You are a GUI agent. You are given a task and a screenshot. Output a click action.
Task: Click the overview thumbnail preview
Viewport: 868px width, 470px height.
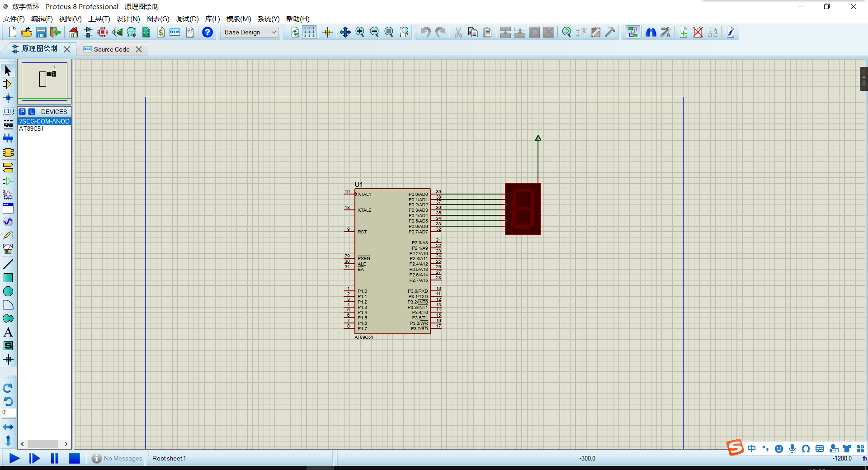[44, 81]
